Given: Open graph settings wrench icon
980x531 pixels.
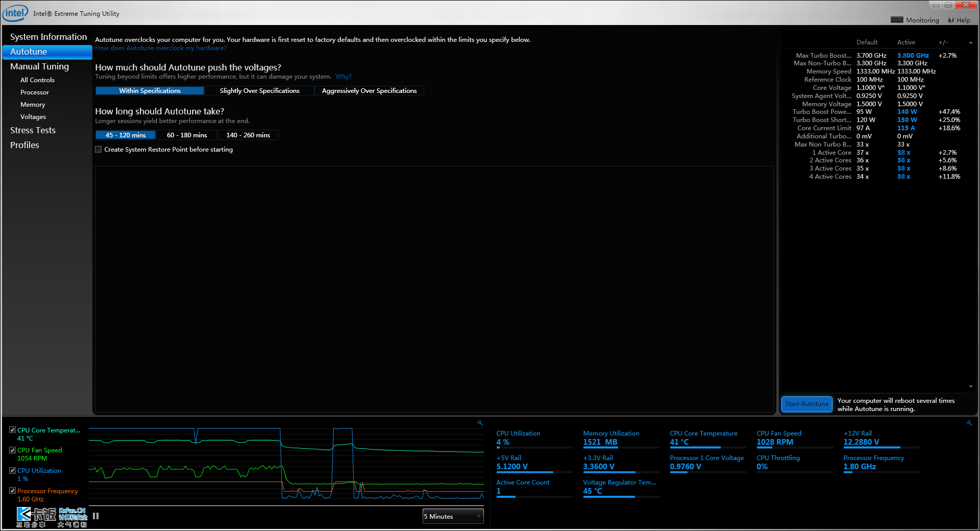Looking at the screenshot, I should tap(480, 423).
